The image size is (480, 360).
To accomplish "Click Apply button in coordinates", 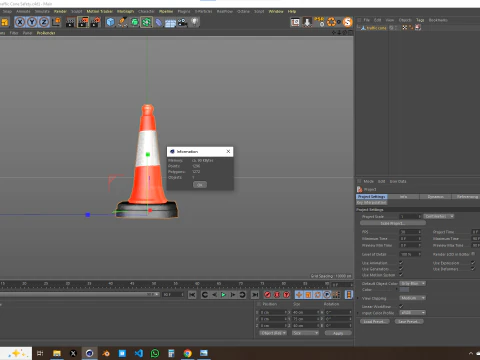I will click(338, 333).
